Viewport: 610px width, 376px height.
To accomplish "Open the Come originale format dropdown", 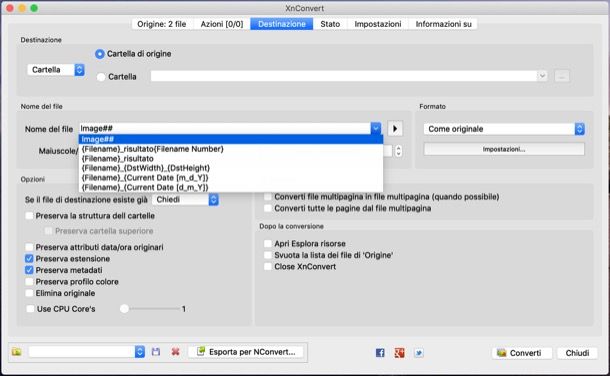I will [504, 129].
